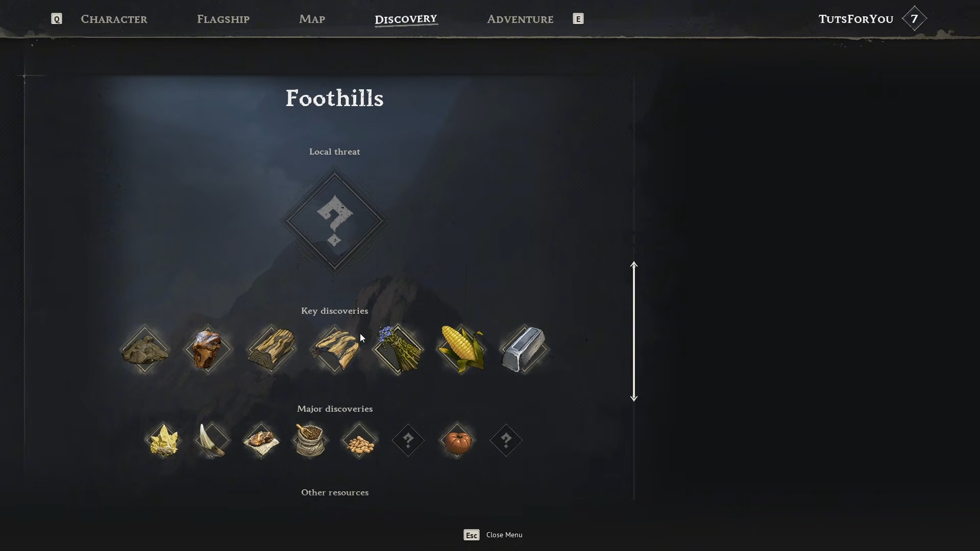Screen dimensions: 980x551
Task: Select the flax bundle with blue flowers
Action: point(398,350)
